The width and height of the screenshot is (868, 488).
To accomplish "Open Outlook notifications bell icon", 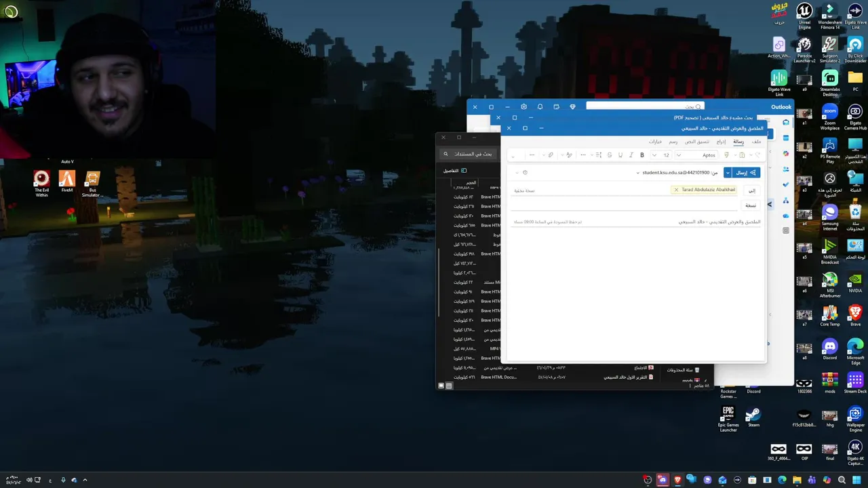I will tap(540, 106).
